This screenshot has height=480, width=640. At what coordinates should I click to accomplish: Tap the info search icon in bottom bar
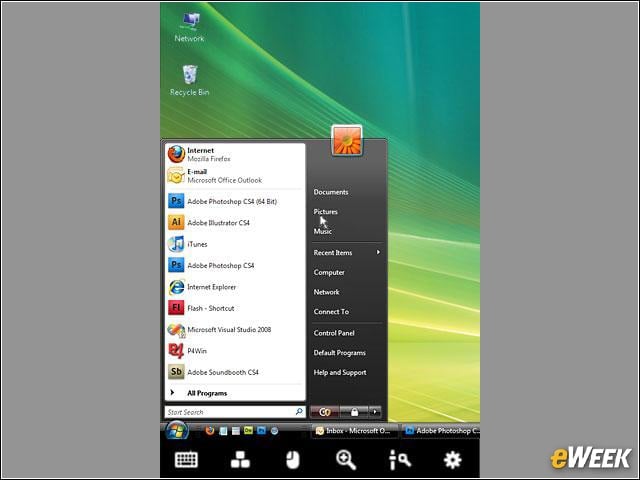tap(400, 460)
